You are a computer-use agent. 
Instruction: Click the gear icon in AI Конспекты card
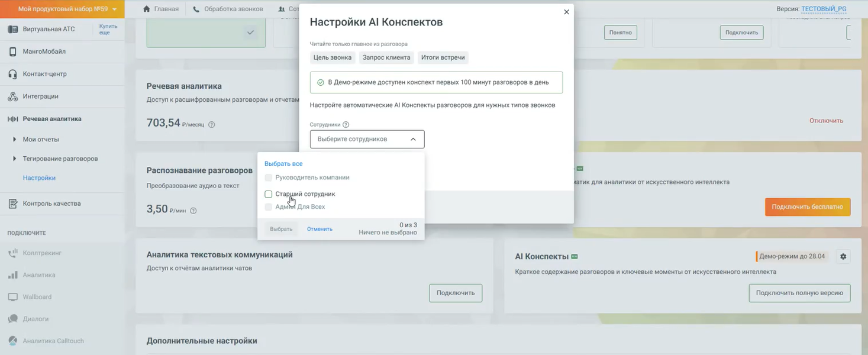(843, 257)
